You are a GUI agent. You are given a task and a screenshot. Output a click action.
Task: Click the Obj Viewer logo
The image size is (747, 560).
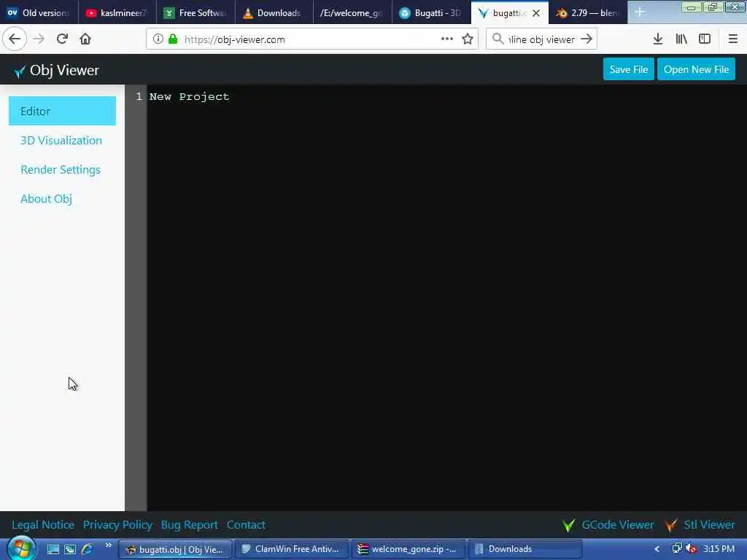57,71
